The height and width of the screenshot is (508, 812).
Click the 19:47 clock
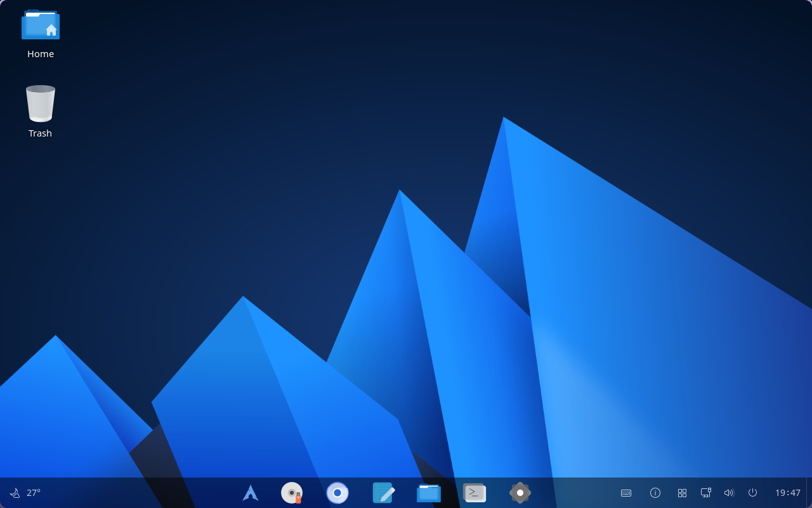pyautogui.click(x=788, y=493)
